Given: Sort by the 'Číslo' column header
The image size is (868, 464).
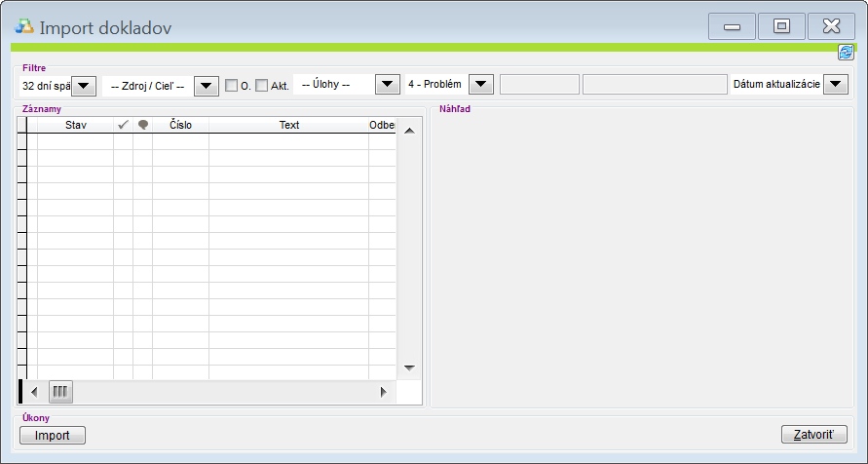Looking at the screenshot, I should click(180, 125).
